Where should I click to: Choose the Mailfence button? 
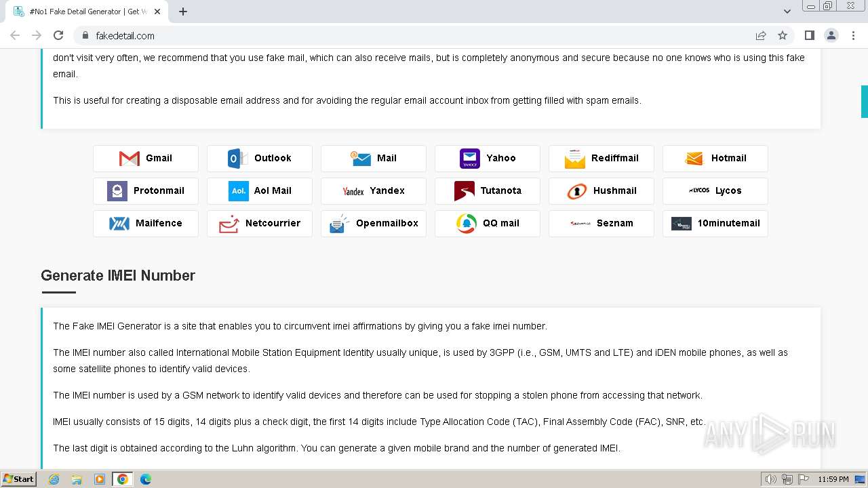coord(146,223)
